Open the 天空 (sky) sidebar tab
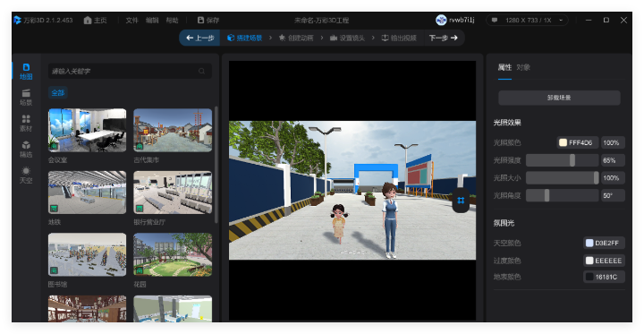 (26, 175)
